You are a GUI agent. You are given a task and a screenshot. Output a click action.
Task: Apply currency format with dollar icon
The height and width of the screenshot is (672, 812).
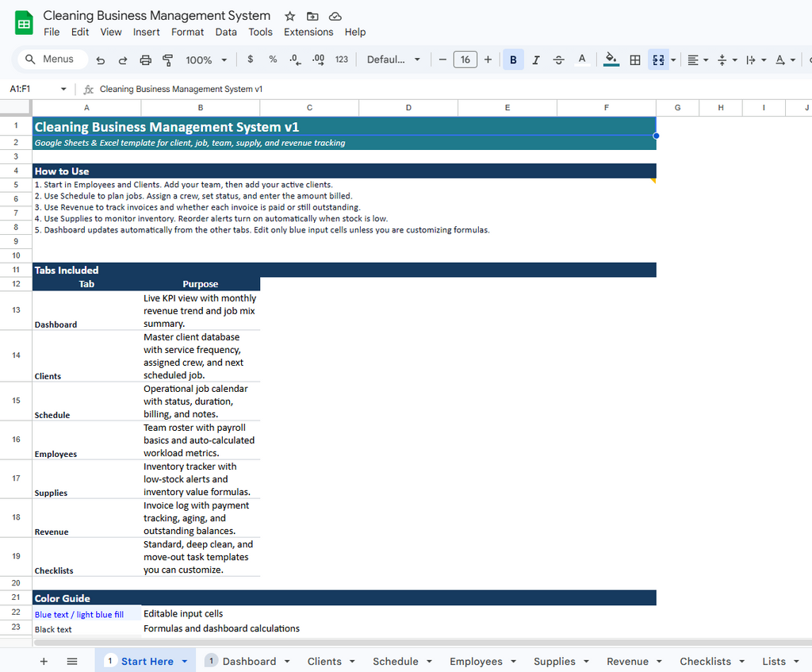250,60
